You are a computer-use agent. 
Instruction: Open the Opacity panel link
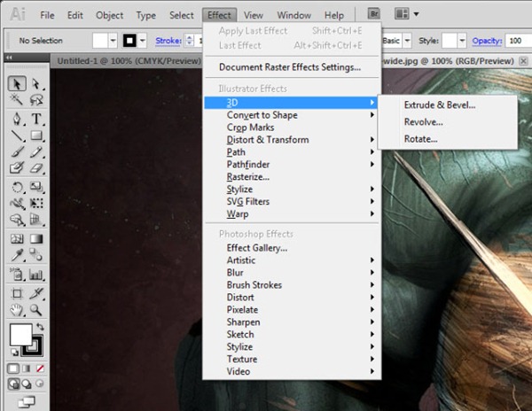(x=487, y=41)
